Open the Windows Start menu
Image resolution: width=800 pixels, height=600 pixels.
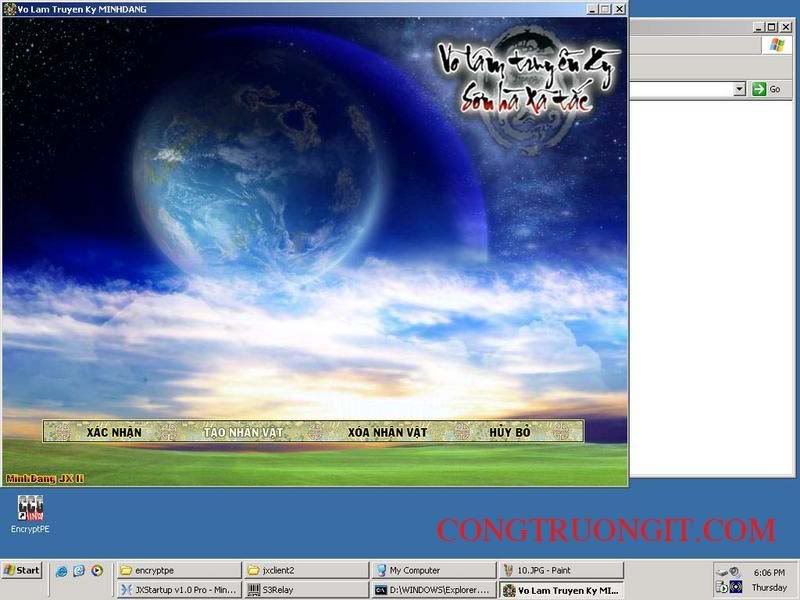tap(21, 570)
